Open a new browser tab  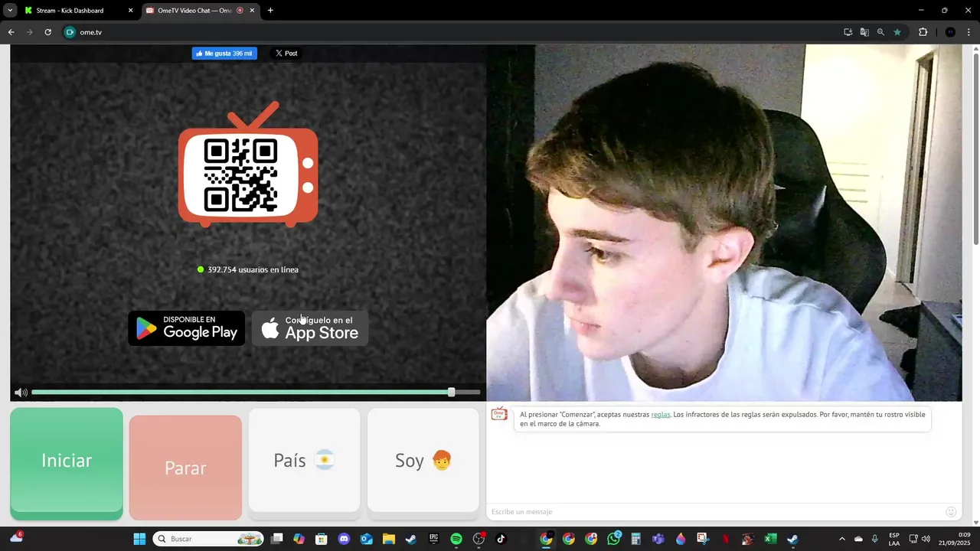pyautogui.click(x=270, y=11)
